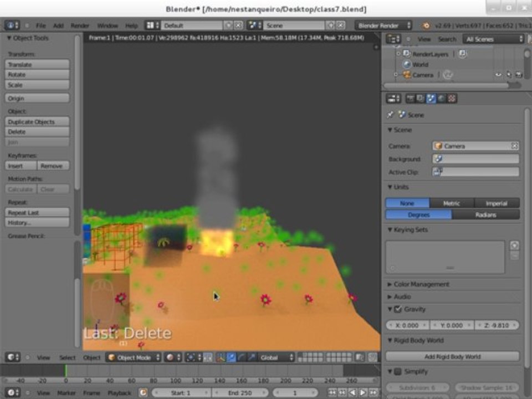This screenshot has height=399, width=532.
Task: Enable the translate manipulator arrow icon
Action: tap(232, 357)
